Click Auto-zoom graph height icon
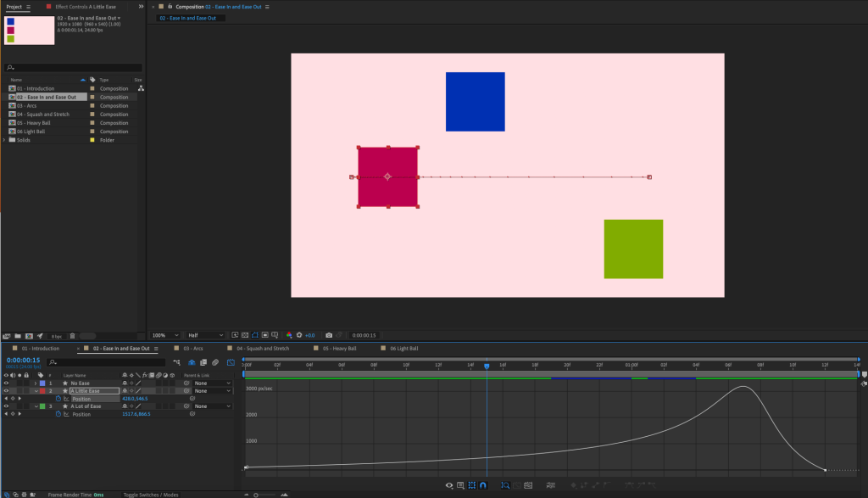The height and width of the screenshot is (498, 868). (x=505, y=485)
